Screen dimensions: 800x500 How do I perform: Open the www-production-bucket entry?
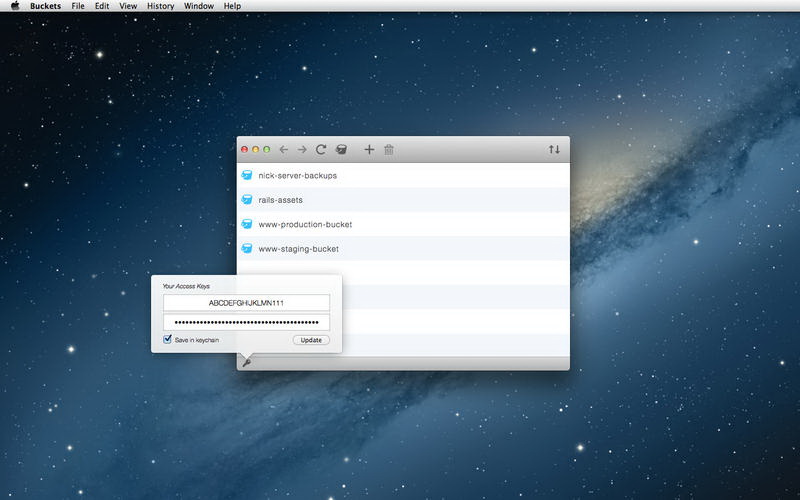305,224
